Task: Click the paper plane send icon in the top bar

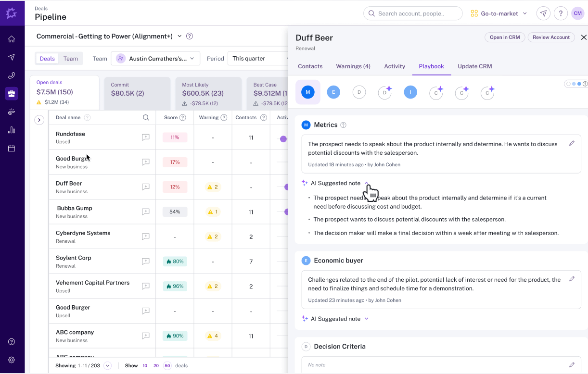Action: point(543,13)
